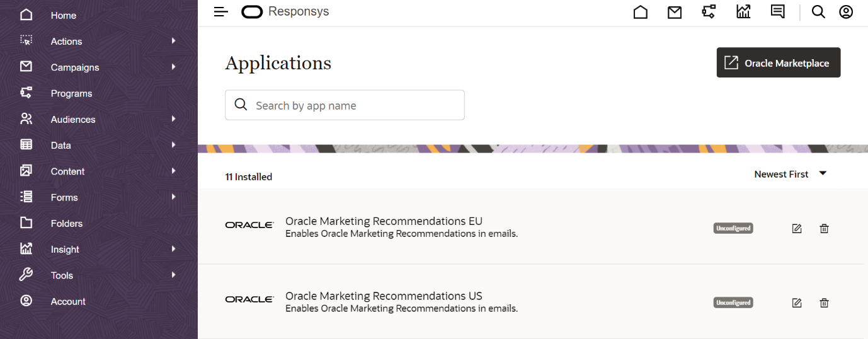Screen dimensions: 868x339
Task: Expand the Audiences submenu in sidebar
Action: coord(173,119)
